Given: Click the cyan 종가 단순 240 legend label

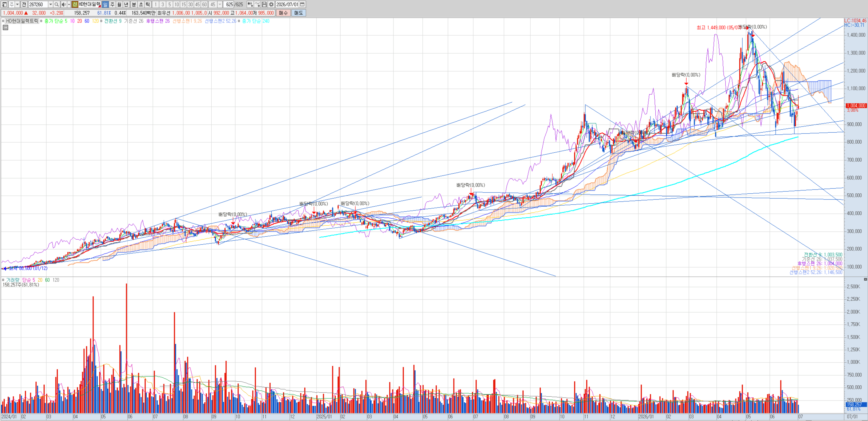Looking at the screenshot, I should click(256, 21).
